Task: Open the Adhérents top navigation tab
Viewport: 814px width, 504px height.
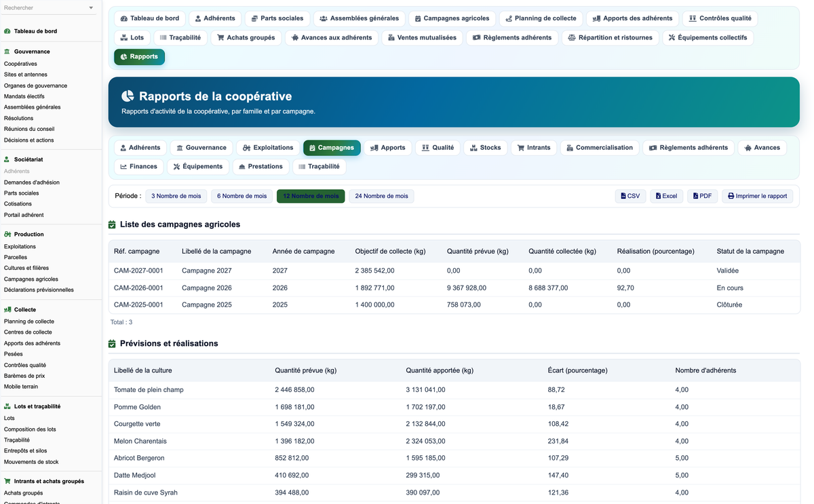Action: point(215,18)
